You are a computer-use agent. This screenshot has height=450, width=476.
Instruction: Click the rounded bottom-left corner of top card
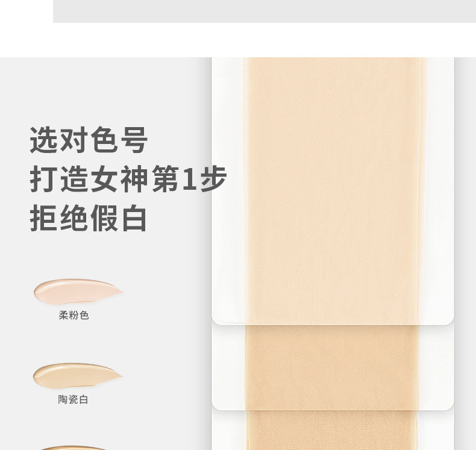(x=216, y=320)
